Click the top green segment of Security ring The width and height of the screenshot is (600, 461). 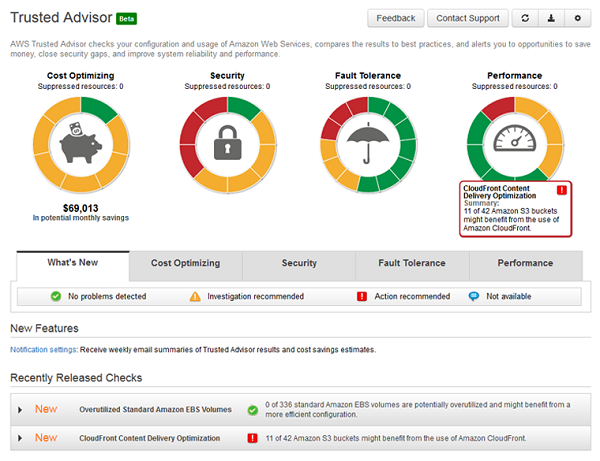click(x=243, y=107)
